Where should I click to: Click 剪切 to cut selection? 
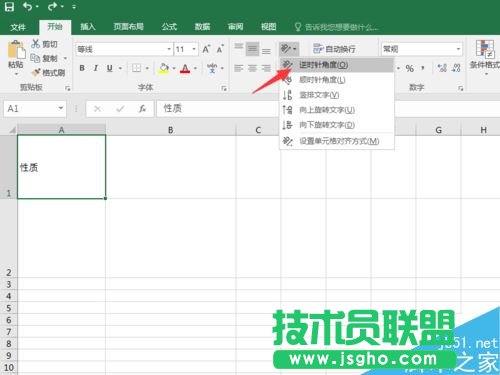(x=45, y=44)
